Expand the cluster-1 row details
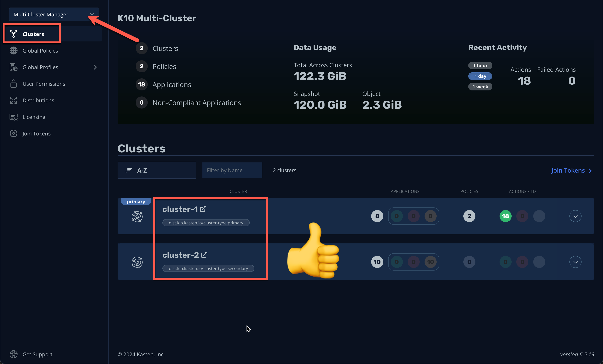The image size is (603, 364). 575,216
